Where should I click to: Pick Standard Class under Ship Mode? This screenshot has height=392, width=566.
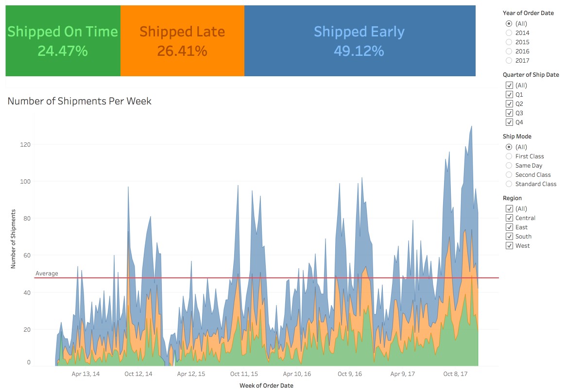[x=509, y=184]
